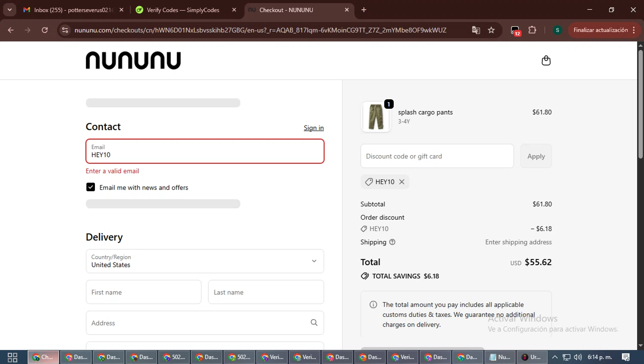Close the Gmail Inbox tab
Image resolution: width=644 pixels, height=364 pixels.
(122, 10)
